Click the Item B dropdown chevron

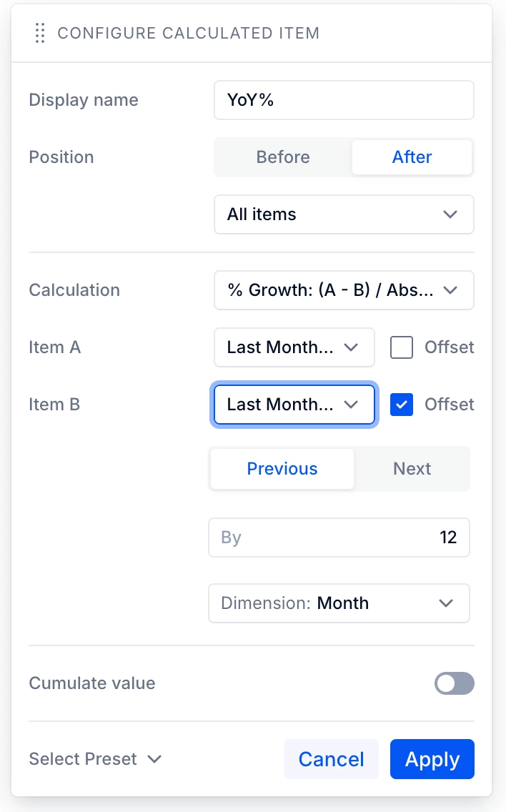(x=351, y=405)
